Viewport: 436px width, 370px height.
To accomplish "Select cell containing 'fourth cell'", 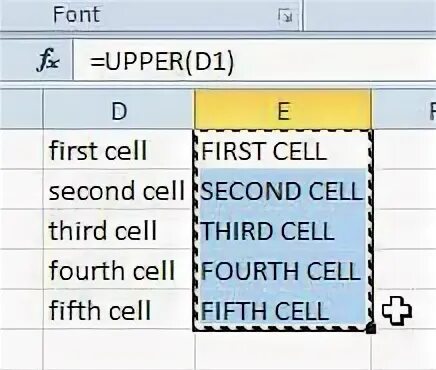I will [119, 270].
